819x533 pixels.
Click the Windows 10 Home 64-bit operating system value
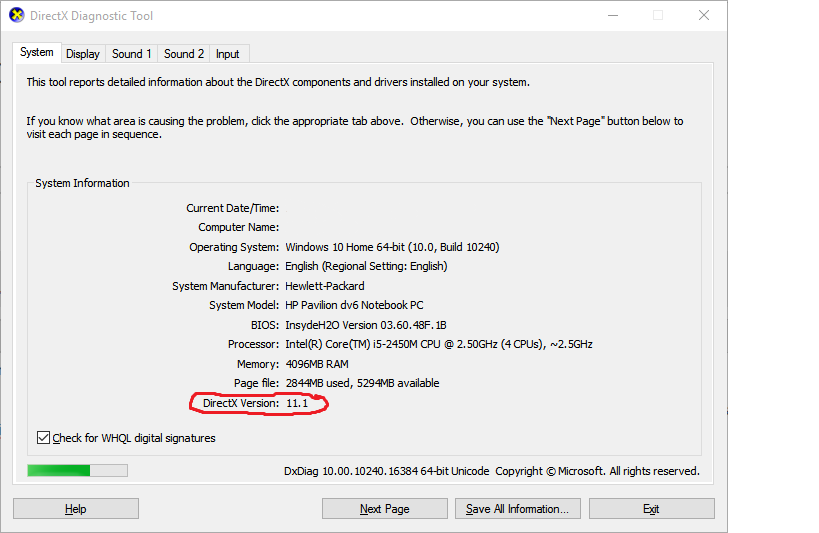(392, 247)
